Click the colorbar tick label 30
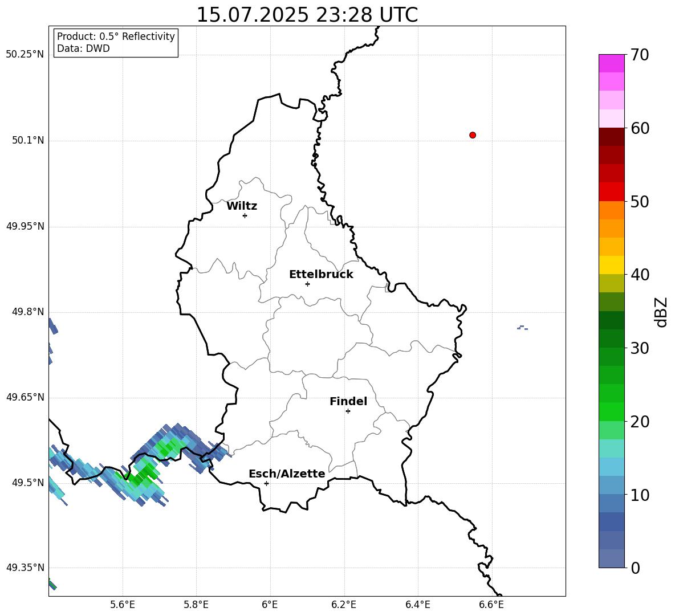Viewport: 675px width, 616px height. tap(640, 348)
